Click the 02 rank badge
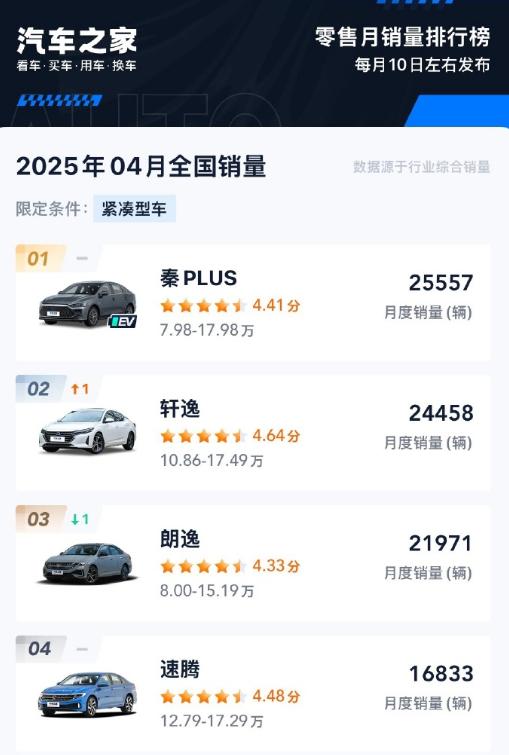Image resolution: width=509 pixels, height=755 pixels. 38,389
